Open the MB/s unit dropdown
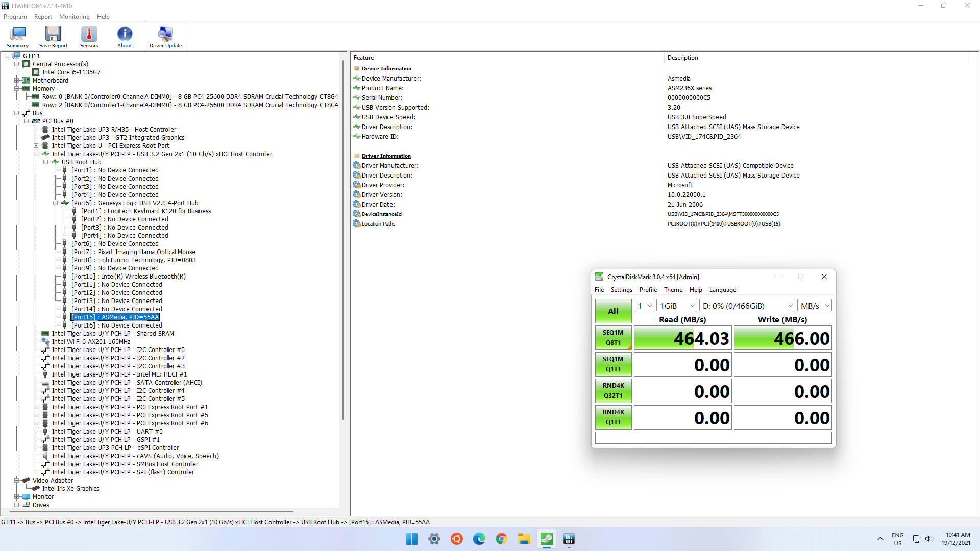The image size is (980, 551). pyautogui.click(x=815, y=306)
